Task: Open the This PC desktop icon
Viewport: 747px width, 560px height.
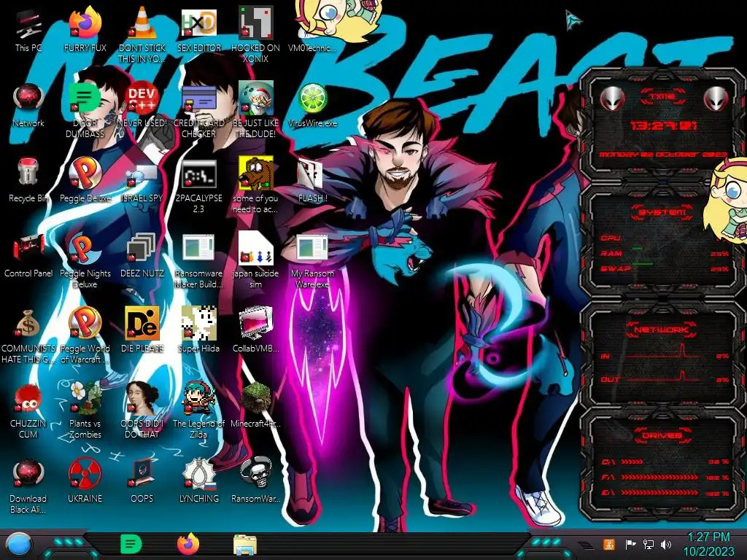Action: pyautogui.click(x=28, y=31)
